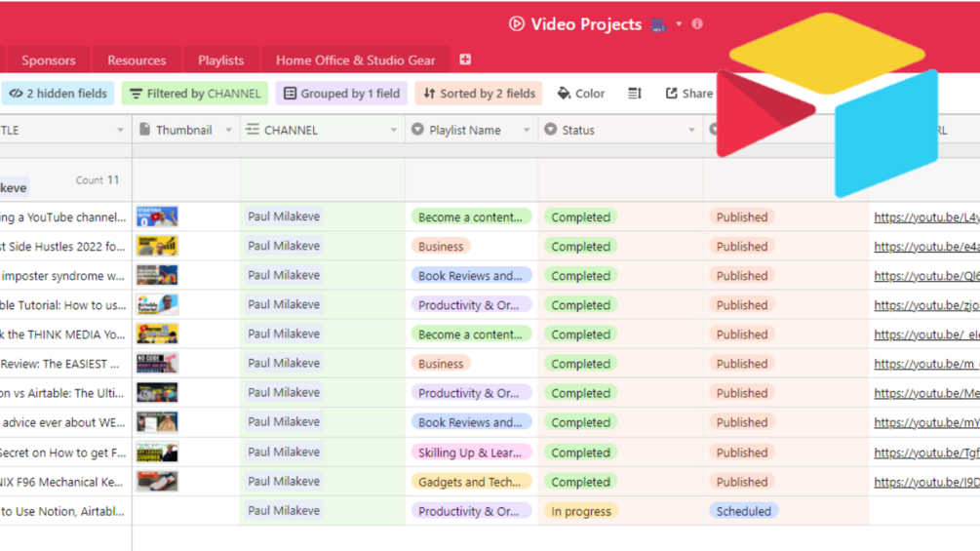Select Become a content tag in THINK MEDIA row
Screen dimensions: 980x551
point(471,335)
